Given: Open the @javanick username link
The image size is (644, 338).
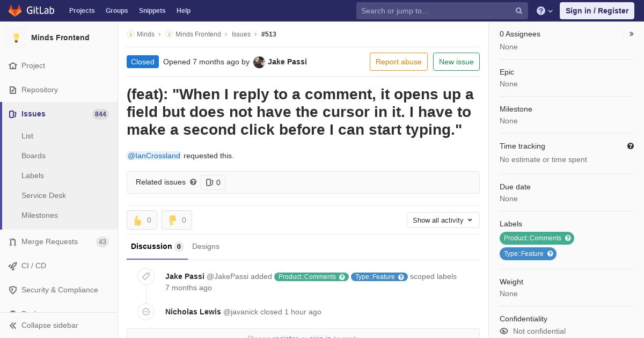Looking at the screenshot, I should (x=240, y=312).
